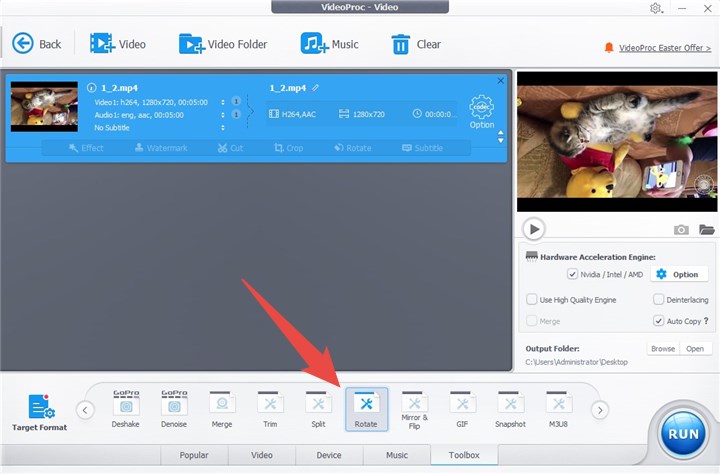
Task: Open output folder icon below preview
Action: (706, 229)
